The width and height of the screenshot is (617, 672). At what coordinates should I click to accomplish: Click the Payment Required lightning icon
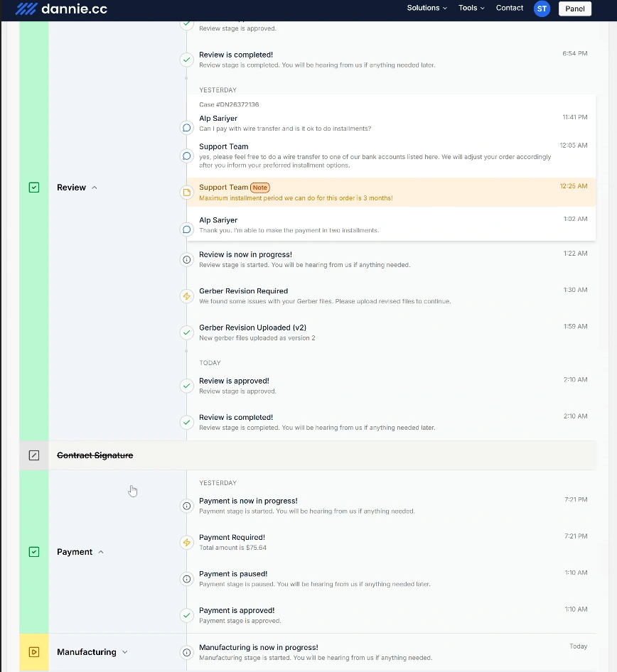pyautogui.click(x=187, y=543)
